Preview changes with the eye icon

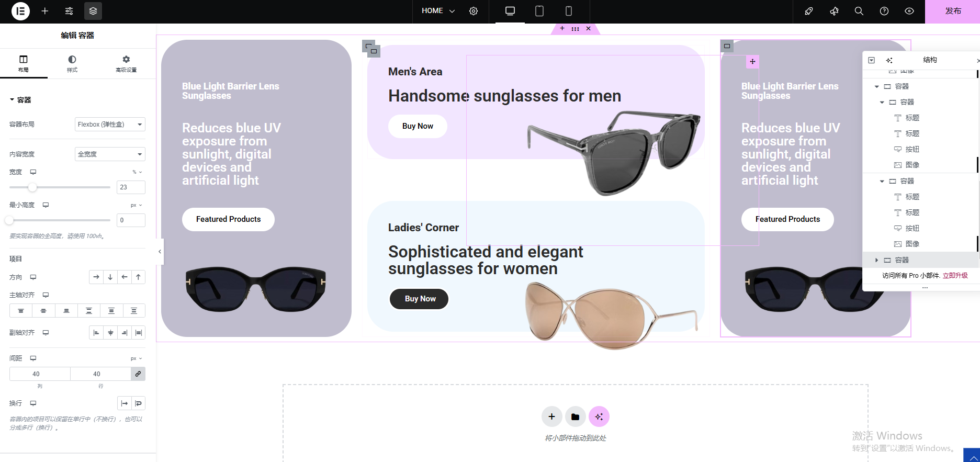pyautogui.click(x=909, y=11)
